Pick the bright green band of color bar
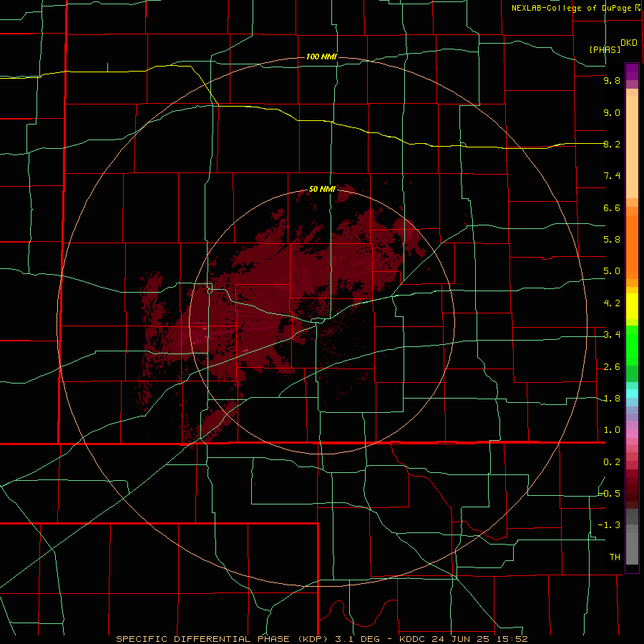The height and width of the screenshot is (644, 644). pos(632,346)
